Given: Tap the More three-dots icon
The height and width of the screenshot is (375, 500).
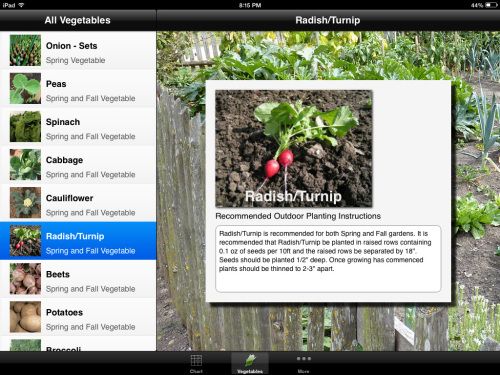Looking at the screenshot, I should coord(304,359).
